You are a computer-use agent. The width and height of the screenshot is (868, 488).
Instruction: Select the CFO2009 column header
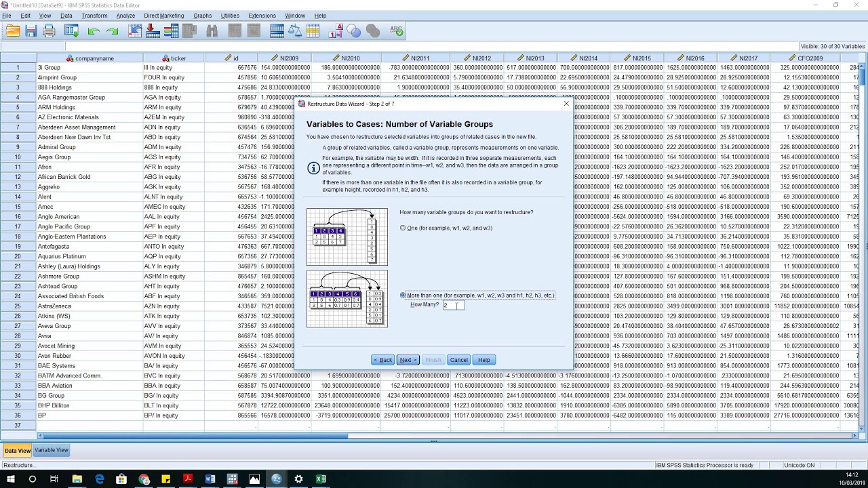pos(805,58)
